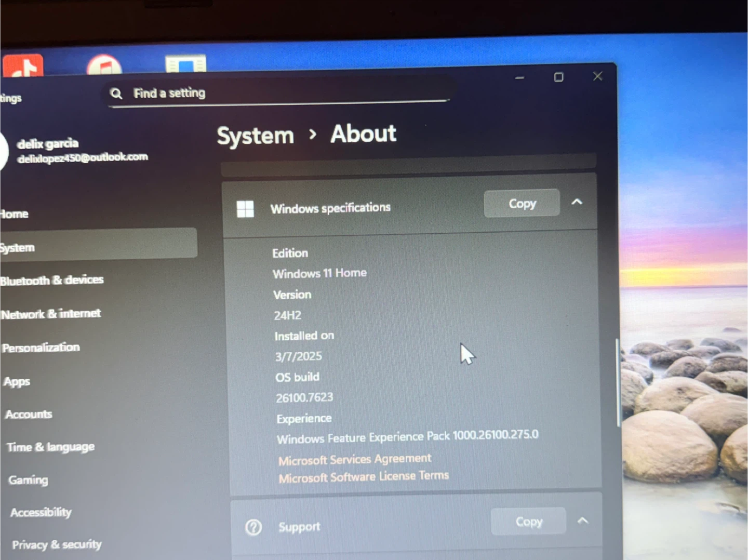The width and height of the screenshot is (748, 560).
Task: Click the Installed on label
Action: point(304,336)
